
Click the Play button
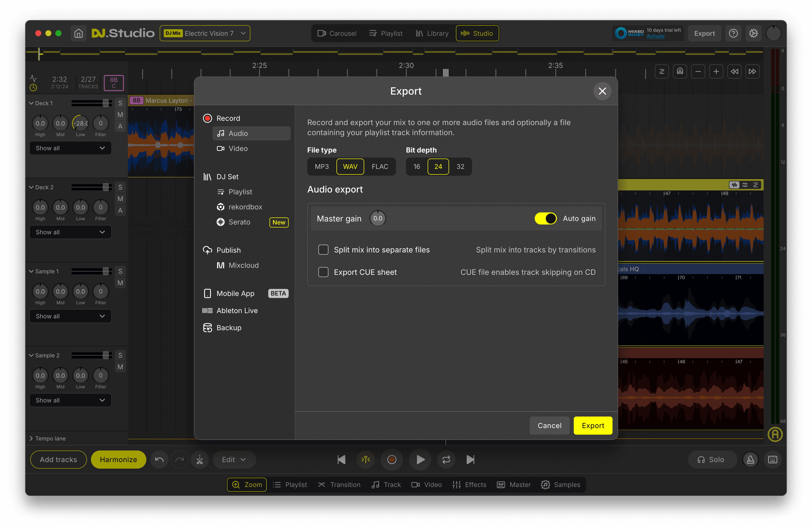[420, 460]
